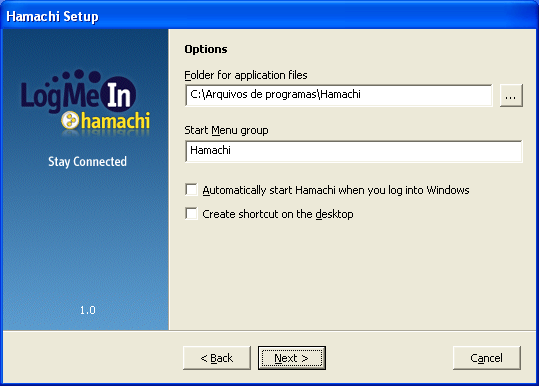The height and width of the screenshot is (386, 539).
Task: Click the 'Start Menu group' label
Action: pos(226,131)
